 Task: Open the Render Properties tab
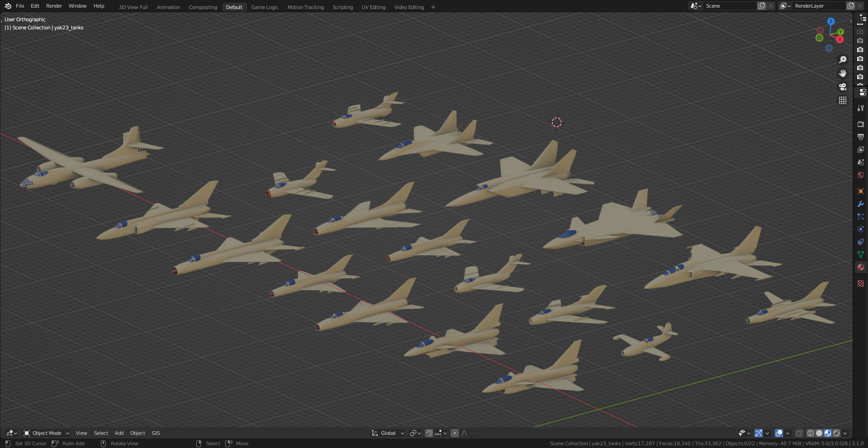pos(861,123)
